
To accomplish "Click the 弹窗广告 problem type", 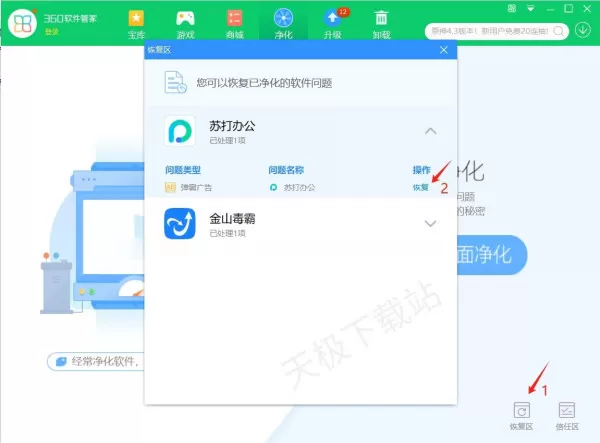I will [188, 187].
